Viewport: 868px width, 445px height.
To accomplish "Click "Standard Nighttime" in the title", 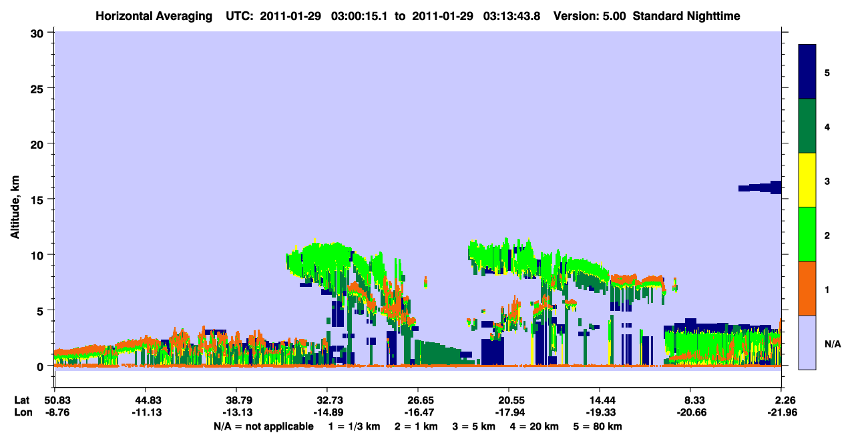I will [686, 16].
